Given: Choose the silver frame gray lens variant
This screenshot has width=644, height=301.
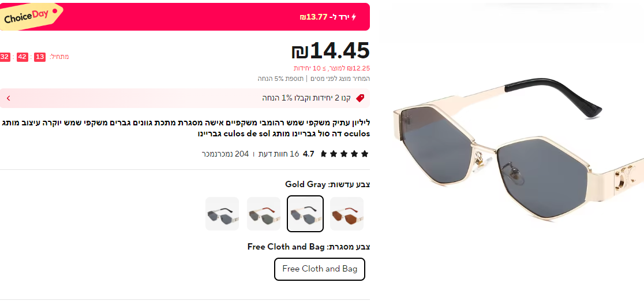Looking at the screenshot, I should tap(222, 214).
